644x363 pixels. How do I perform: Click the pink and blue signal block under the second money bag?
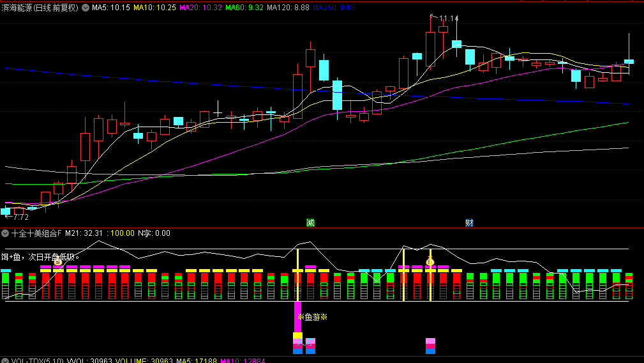coord(430,346)
